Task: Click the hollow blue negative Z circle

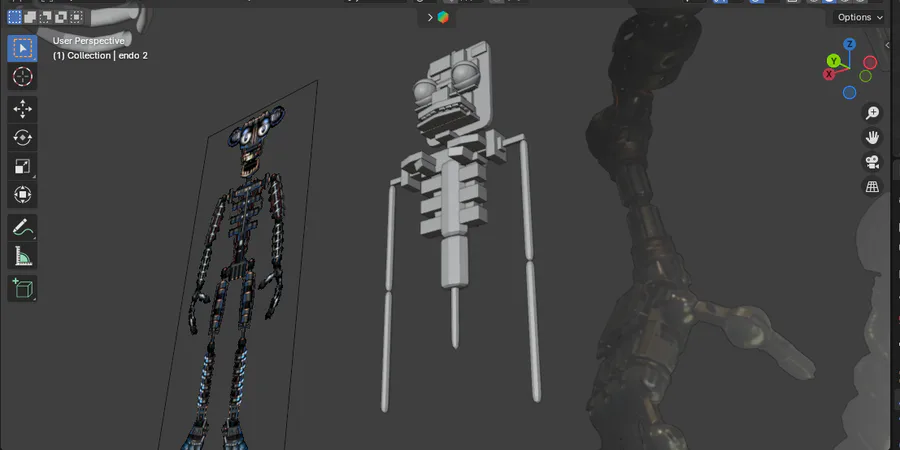Action: (x=850, y=92)
